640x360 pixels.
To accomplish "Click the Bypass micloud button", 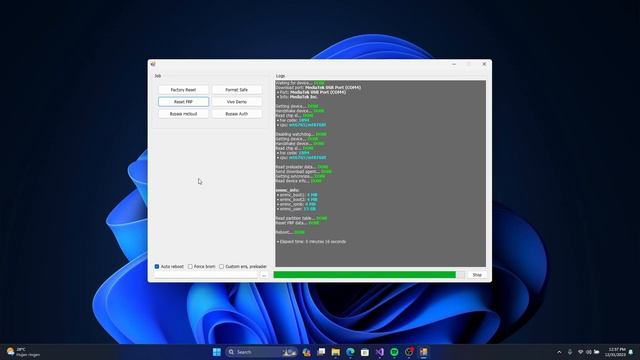I will pos(183,114).
